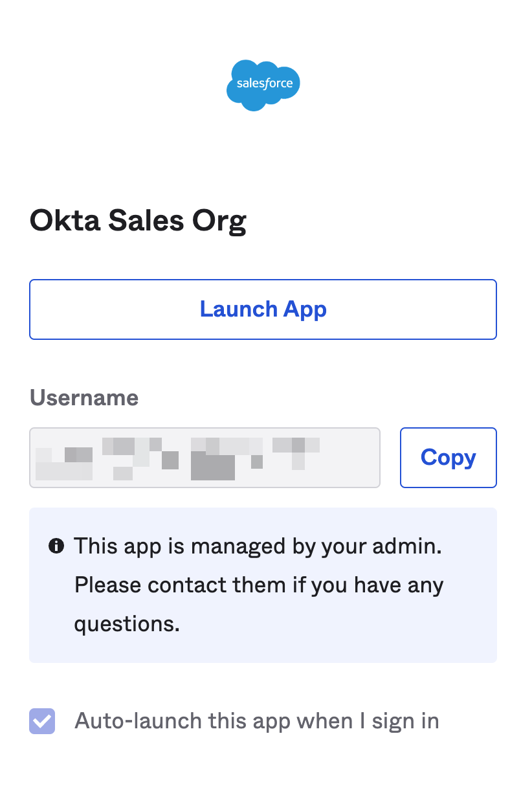Viewport: 532px width, 795px height.
Task: Select the Okta Sales Org heading
Action: tap(137, 220)
